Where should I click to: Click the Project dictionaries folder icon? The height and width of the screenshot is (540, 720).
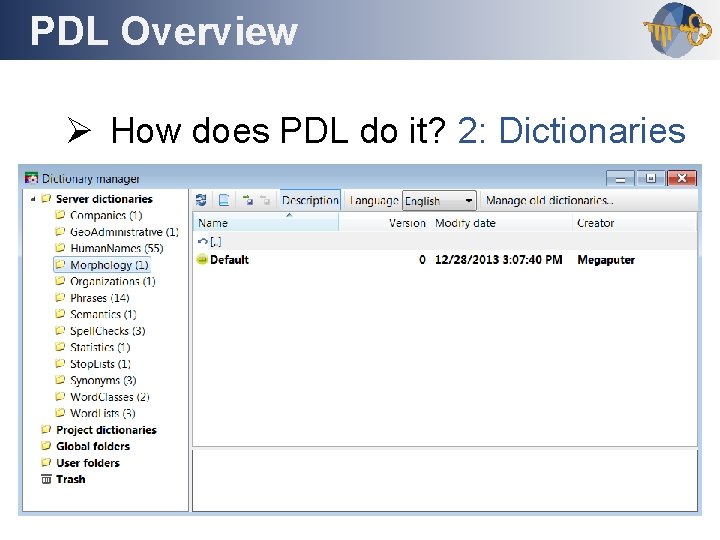coord(46,430)
